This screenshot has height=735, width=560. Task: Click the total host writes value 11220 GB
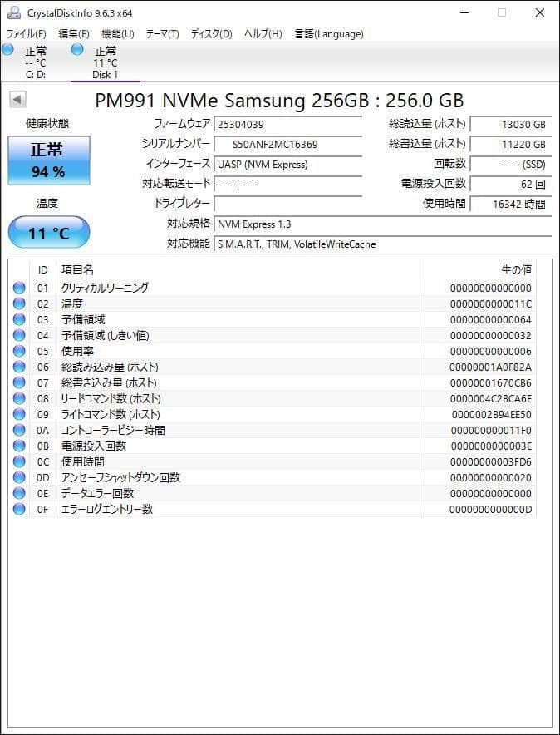point(511,144)
